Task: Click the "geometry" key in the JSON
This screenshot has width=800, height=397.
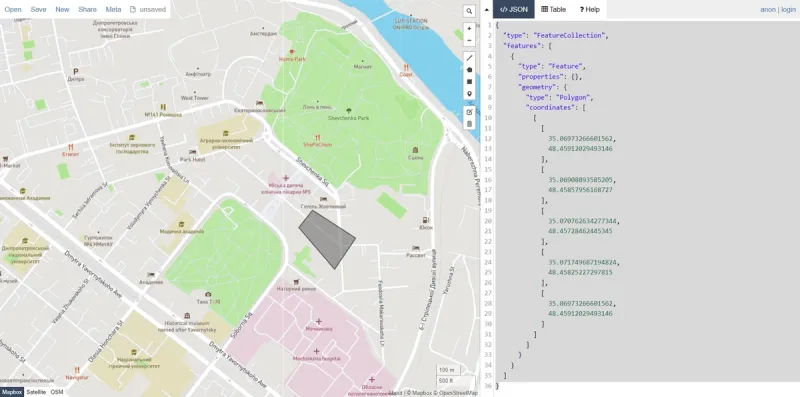Action: (x=540, y=87)
